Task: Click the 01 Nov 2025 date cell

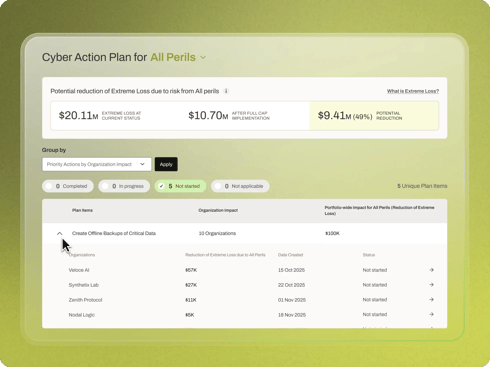Action: point(292,300)
